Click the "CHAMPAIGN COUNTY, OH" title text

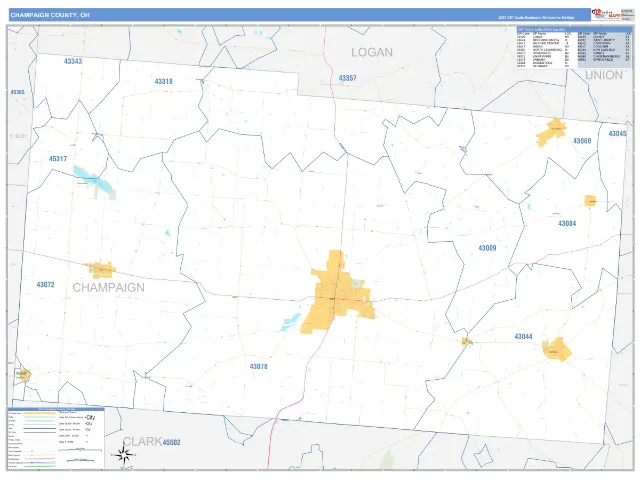point(50,15)
